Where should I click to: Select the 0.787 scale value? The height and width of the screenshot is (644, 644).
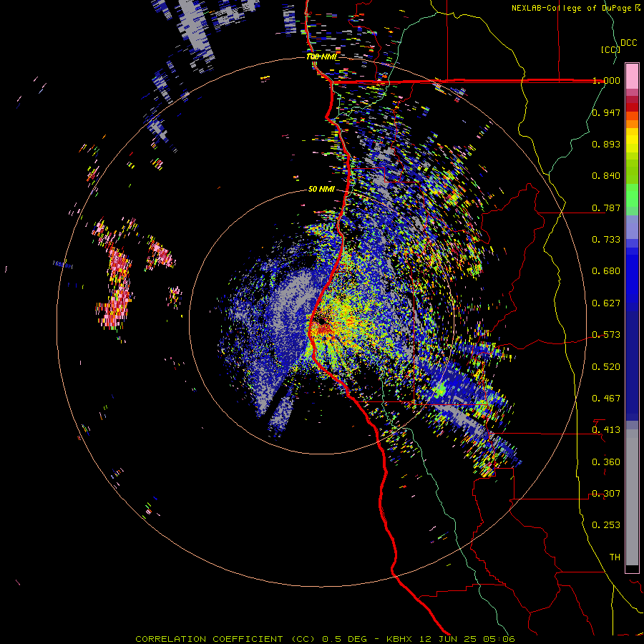[x=606, y=208]
